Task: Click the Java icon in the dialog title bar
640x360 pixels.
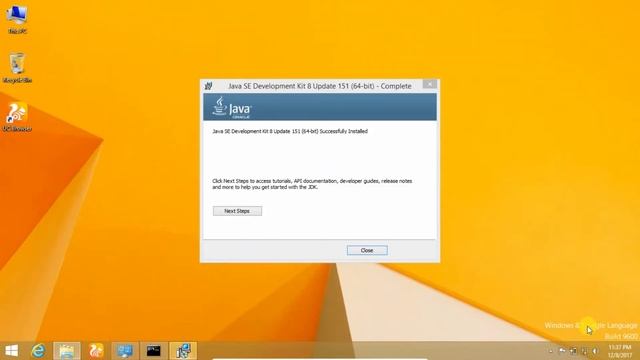Action: pos(209,86)
